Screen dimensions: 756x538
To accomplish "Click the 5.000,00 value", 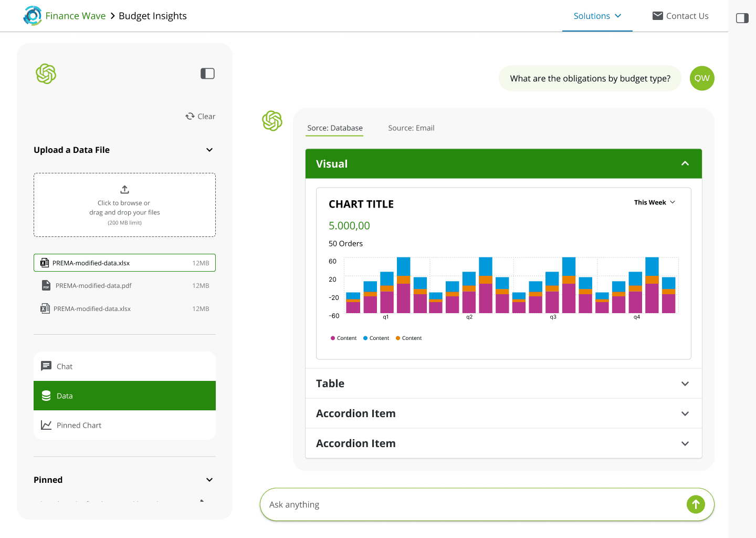I will tap(349, 226).
